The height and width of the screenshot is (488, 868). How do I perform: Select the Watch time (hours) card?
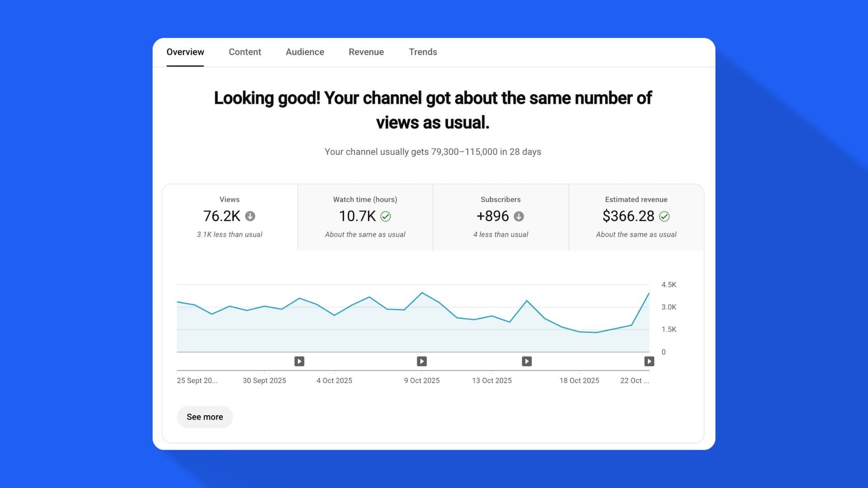365,217
